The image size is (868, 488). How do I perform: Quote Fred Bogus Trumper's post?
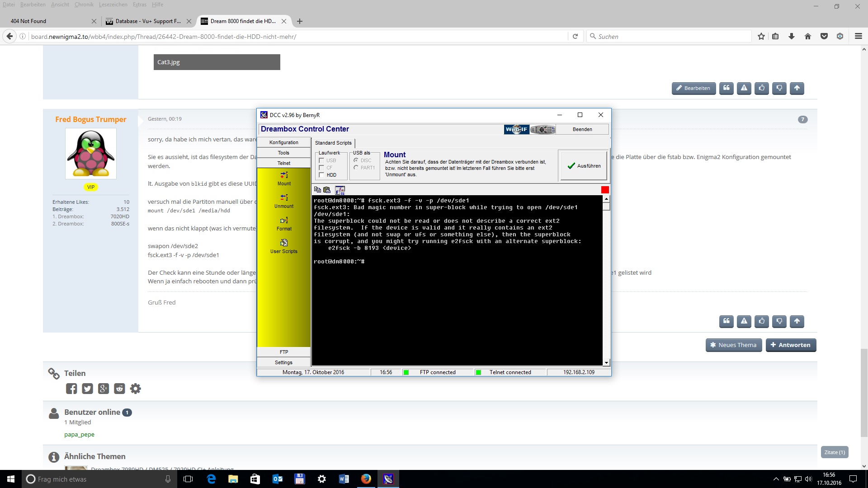(726, 321)
